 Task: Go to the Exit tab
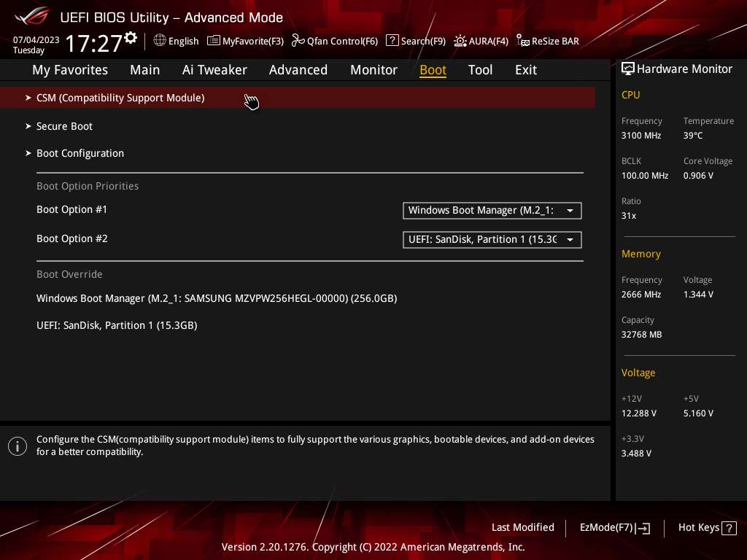[x=526, y=70]
